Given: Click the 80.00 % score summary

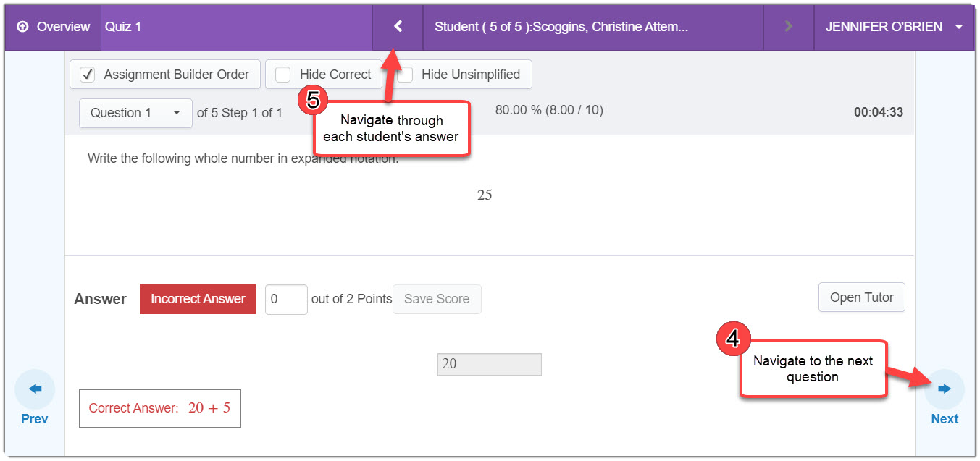Looking at the screenshot, I should (548, 110).
